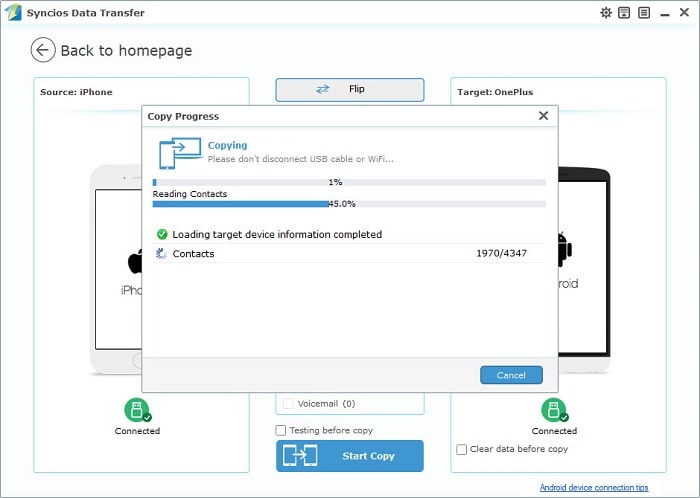Toggle the Voicemail (0) checkbox
Viewport: 700px width, 498px height.
288,403
